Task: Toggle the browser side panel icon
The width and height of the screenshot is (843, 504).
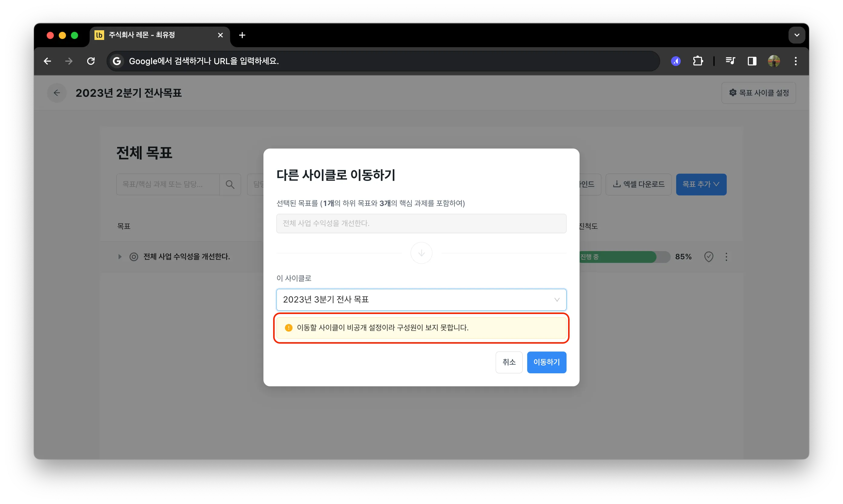Action: pos(752,61)
